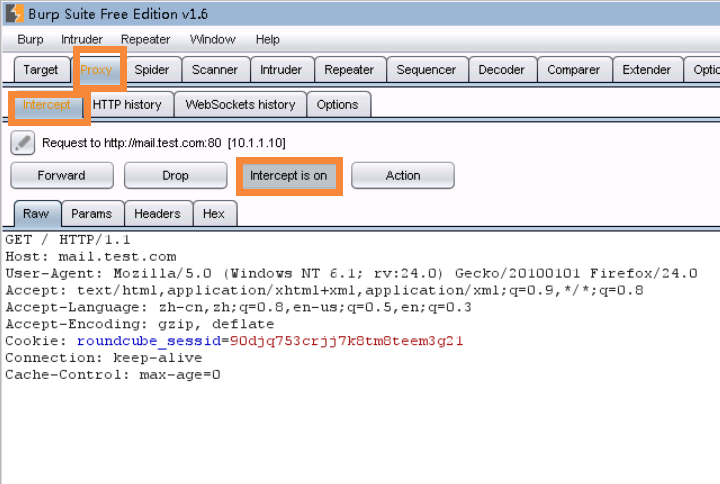Click the Drop button

click(x=175, y=175)
